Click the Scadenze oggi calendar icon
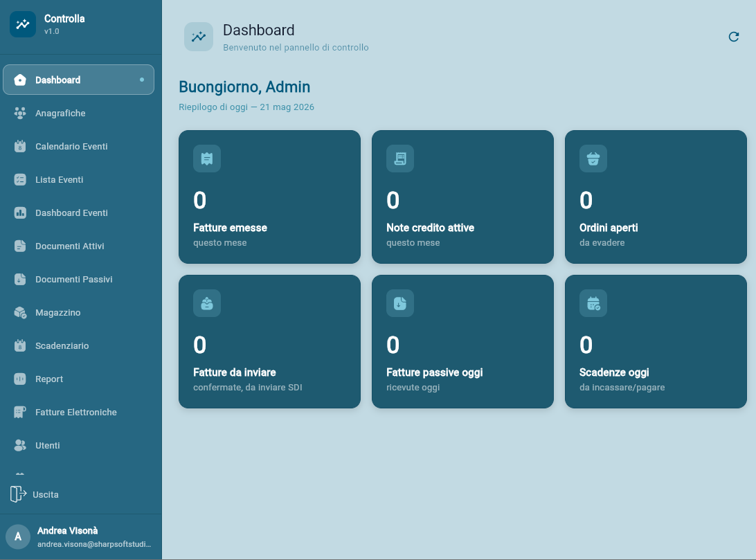The width and height of the screenshot is (756, 560). tap(593, 303)
